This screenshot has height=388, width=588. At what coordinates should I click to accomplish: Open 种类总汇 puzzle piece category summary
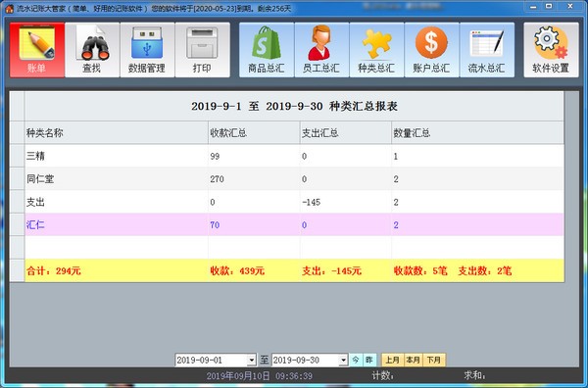click(376, 50)
